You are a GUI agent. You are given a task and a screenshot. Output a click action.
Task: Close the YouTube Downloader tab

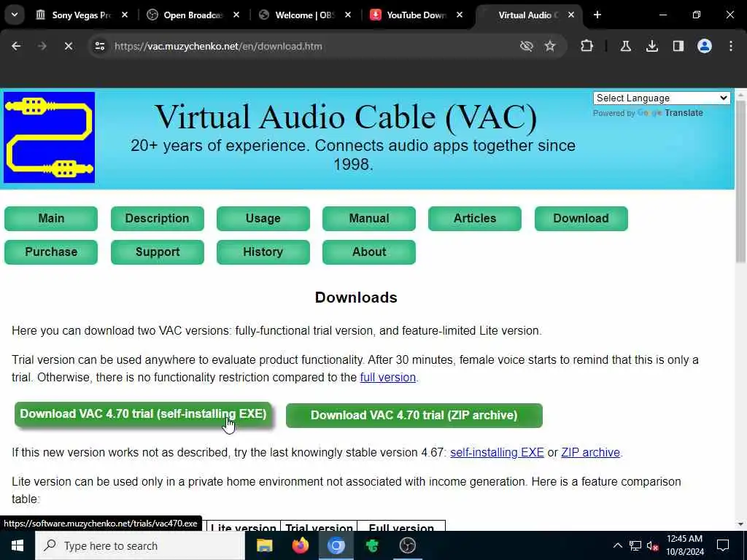click(460, 15)
